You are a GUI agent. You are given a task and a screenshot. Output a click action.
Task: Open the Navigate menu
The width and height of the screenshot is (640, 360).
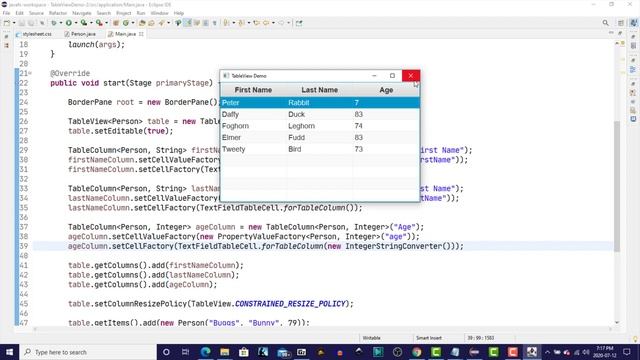[82, 13]
